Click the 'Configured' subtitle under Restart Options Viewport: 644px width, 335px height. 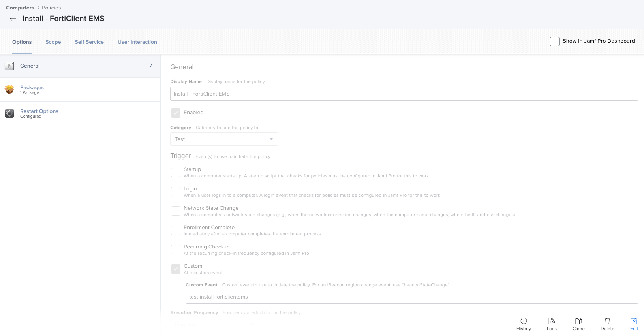click(31, 117)
